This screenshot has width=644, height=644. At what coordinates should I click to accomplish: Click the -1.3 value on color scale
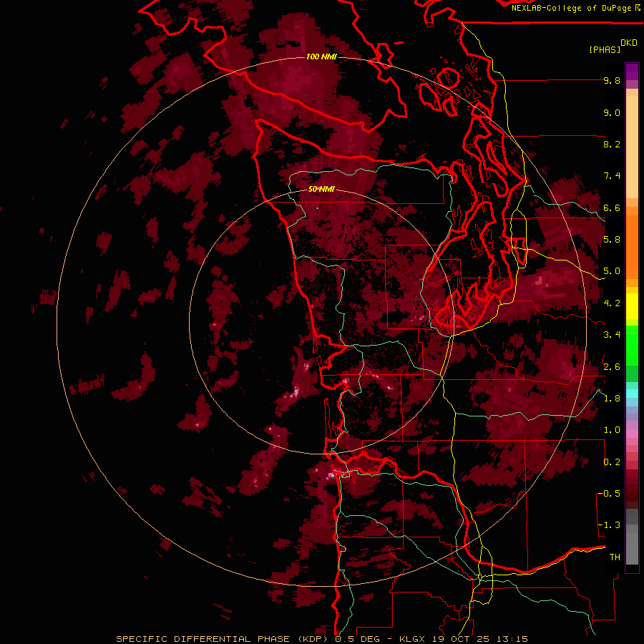coord(610,525)
